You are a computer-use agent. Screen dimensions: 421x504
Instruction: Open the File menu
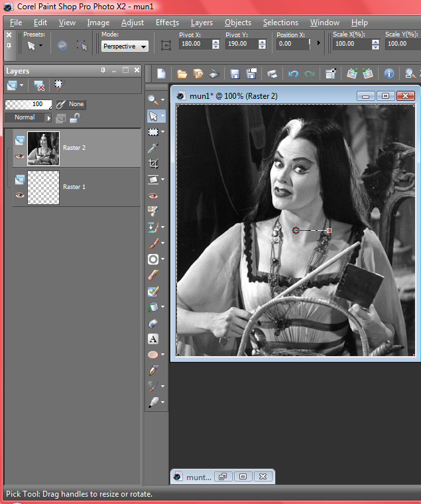point(16,23)
